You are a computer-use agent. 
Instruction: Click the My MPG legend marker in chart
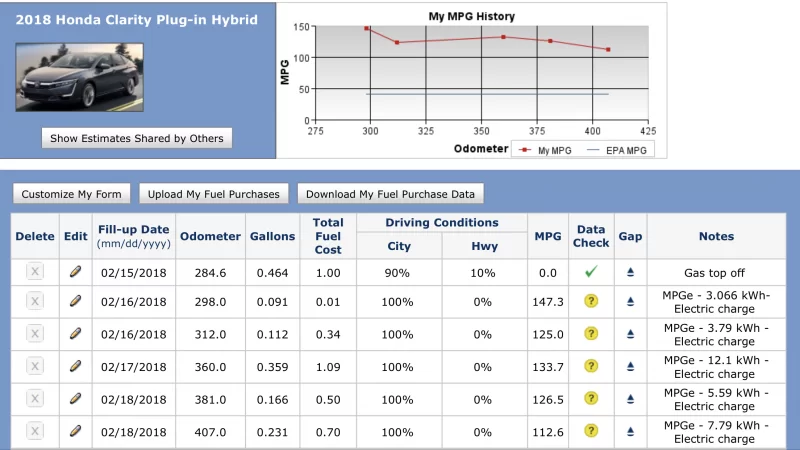click(524, 150)
